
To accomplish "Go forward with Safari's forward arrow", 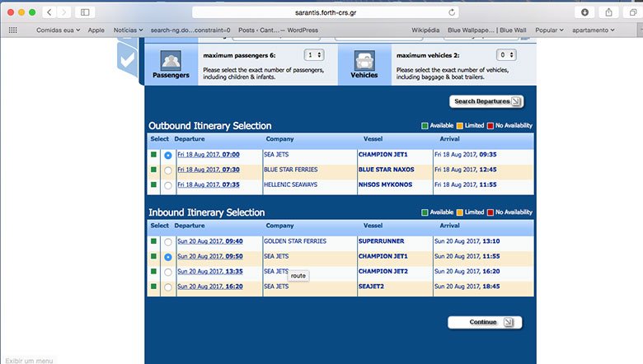I will 63,12.
